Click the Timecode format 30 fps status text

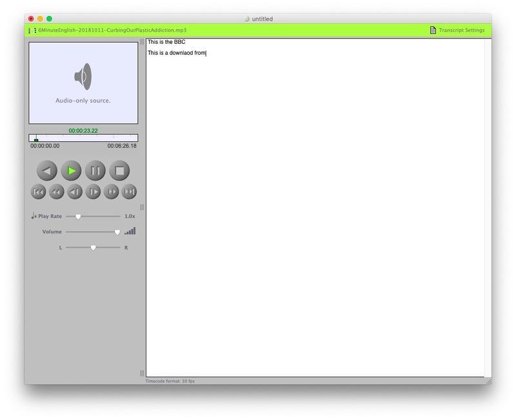pos(170,381)
